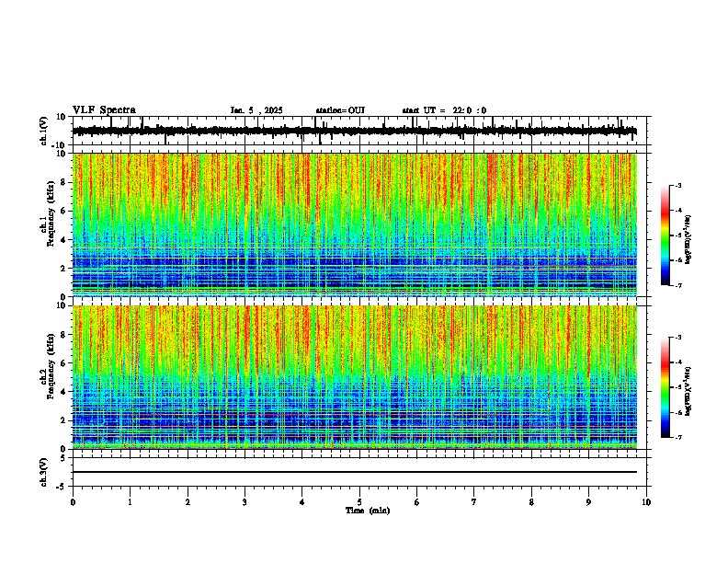Click the "start UT = 22:0 :0" label

[444, 110]
